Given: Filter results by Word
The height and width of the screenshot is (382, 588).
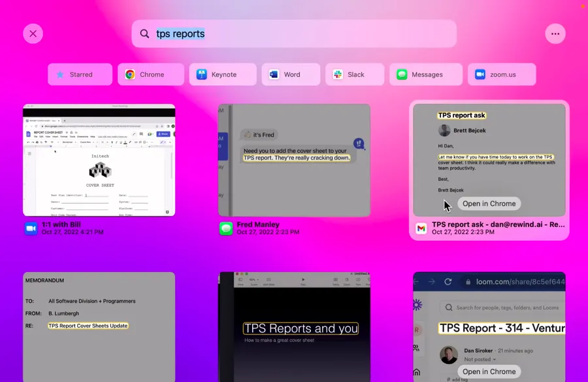Looking at the screenshot, I should [x=291, y=75].
